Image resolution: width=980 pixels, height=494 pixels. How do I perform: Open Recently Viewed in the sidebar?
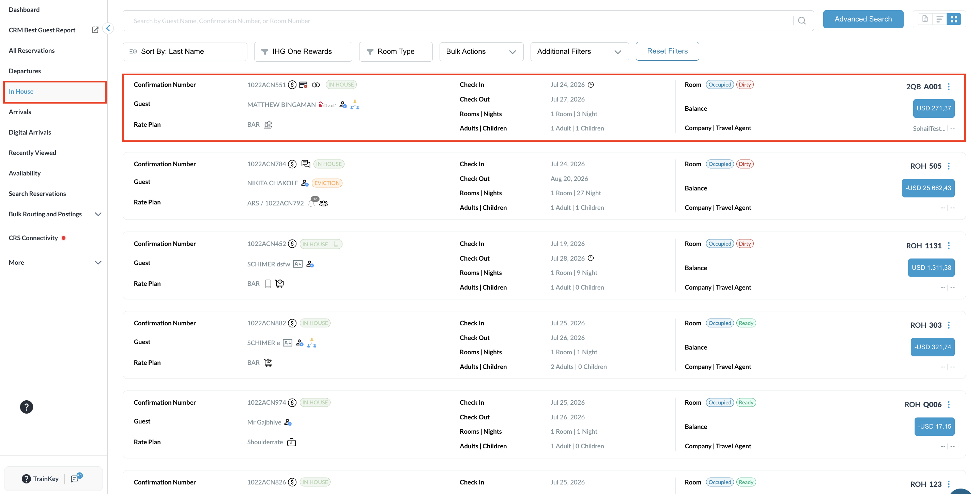click(32, 153)
